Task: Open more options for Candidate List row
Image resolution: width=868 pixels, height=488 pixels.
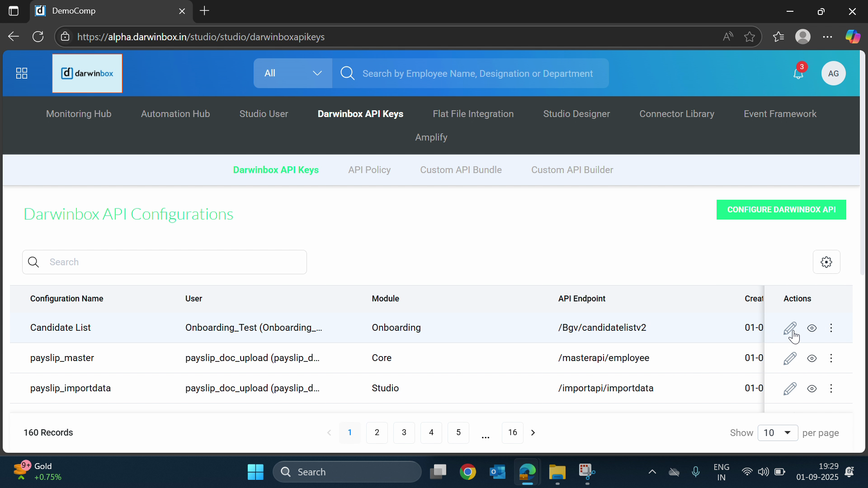Action: pos(831,328)
